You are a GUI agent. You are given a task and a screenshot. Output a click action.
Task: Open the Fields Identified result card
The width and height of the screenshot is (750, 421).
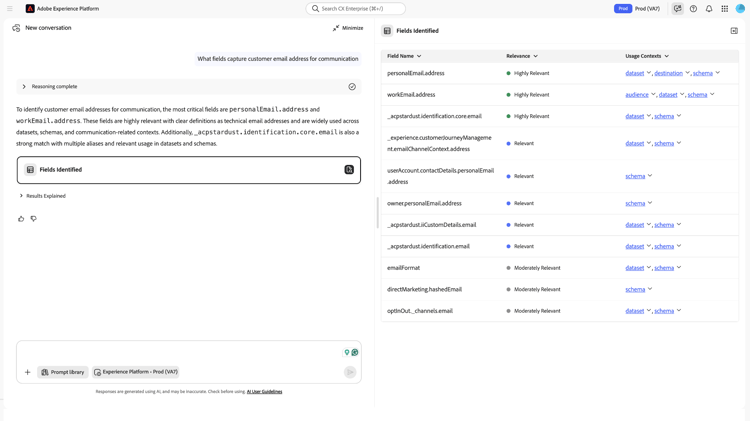(189, 170)
